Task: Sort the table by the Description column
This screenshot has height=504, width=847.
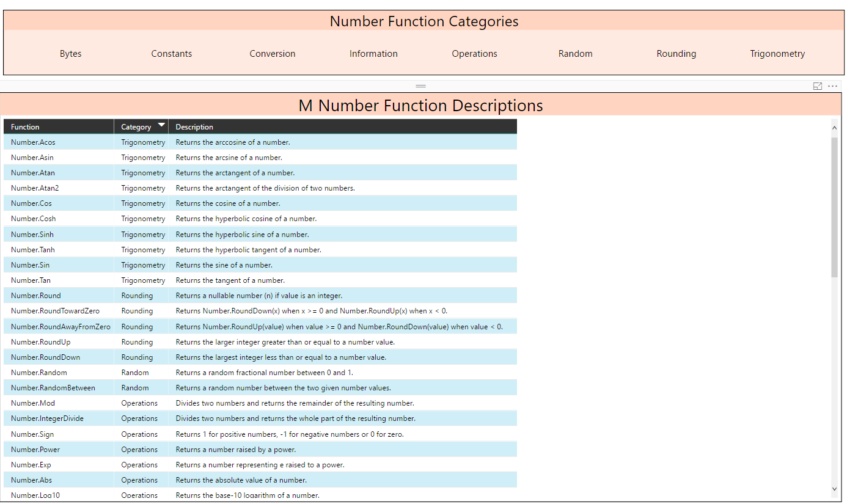Action: click(193, 126)
